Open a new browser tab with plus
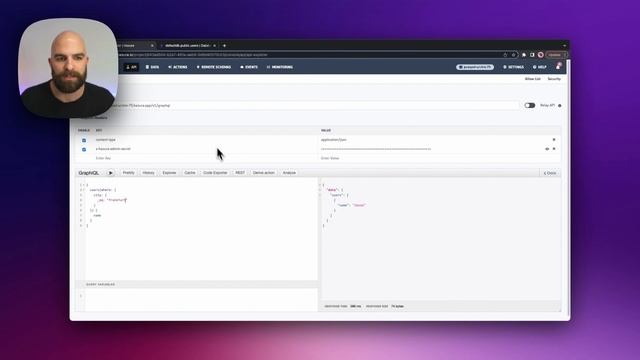 point(224,46)
